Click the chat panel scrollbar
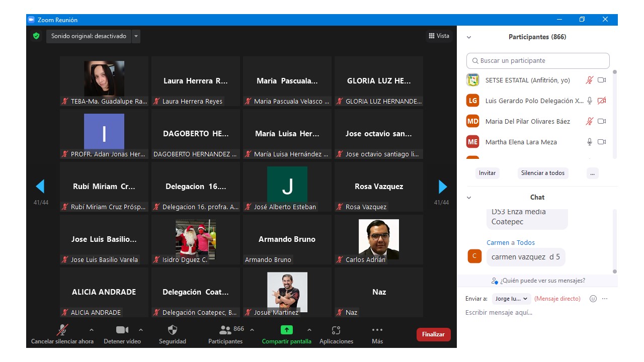The width and height of the screenshot is (644, 362). coord(614,241)
